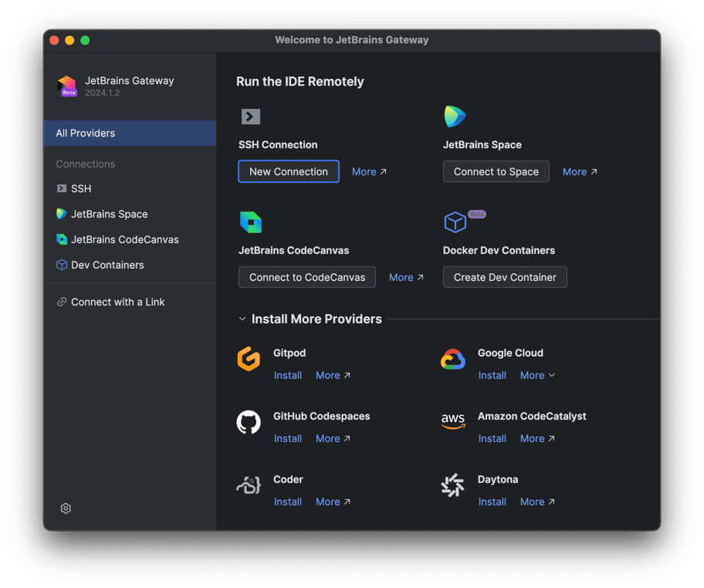
Task: Open JetBrains CodeCanvas in sidebar
Action: [130, 240]
